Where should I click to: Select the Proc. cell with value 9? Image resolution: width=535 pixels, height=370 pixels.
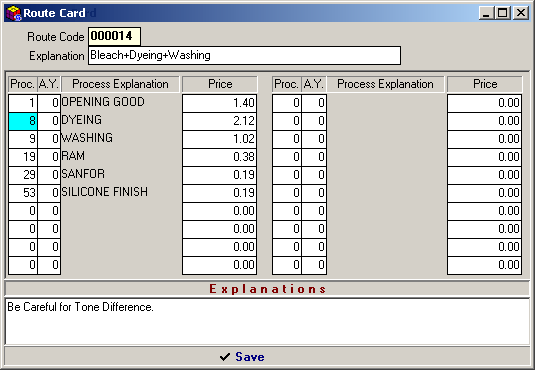coord(23,139)
